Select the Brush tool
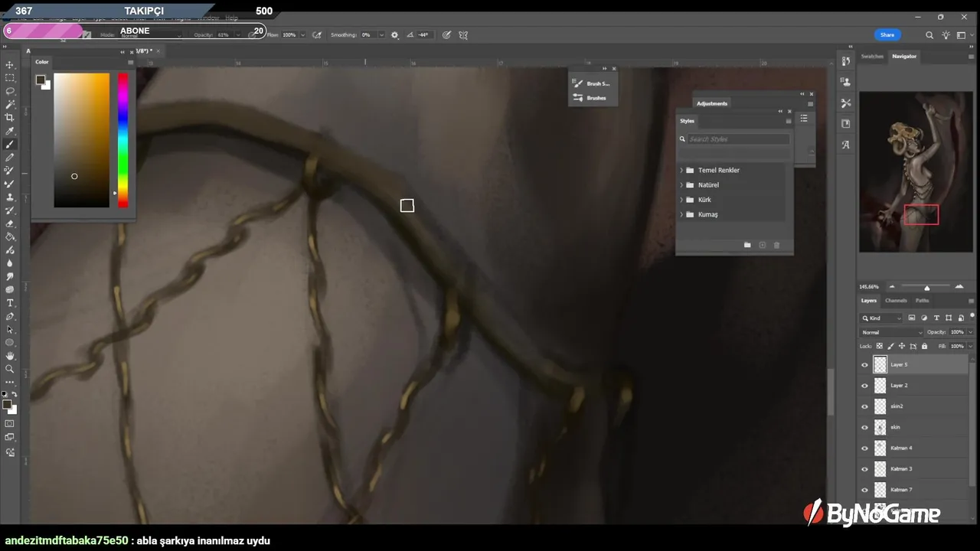 pos(10,144)
